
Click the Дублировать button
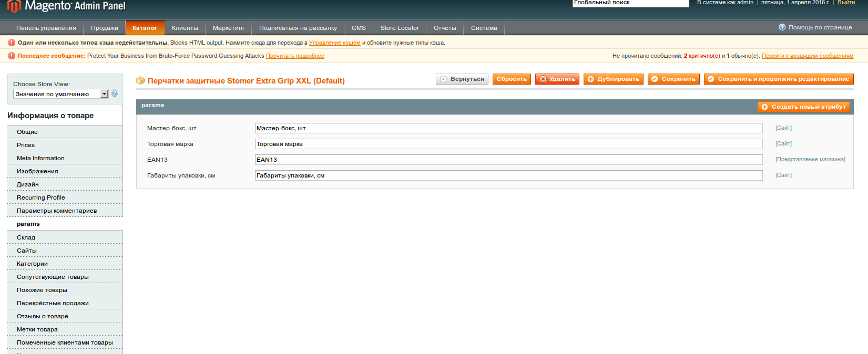point(614,79)
